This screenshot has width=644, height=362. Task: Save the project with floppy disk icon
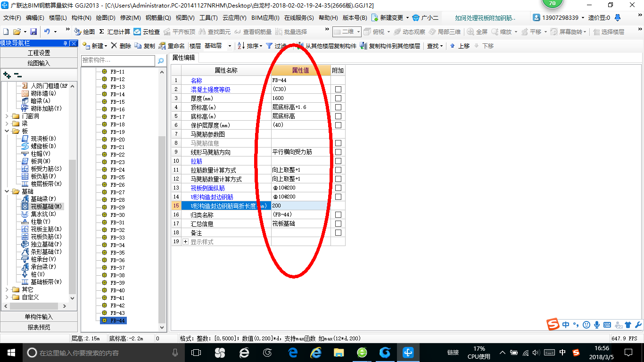(x=33, y=32)
